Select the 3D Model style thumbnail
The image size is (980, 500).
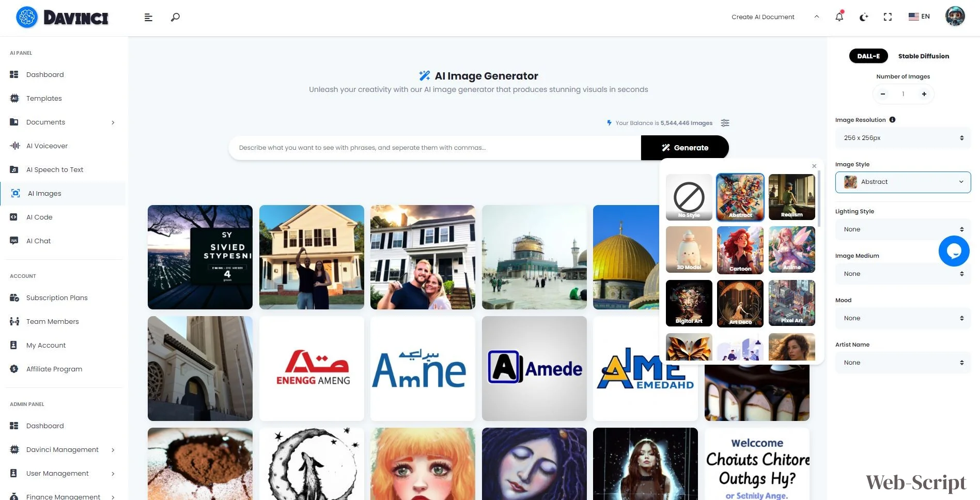pyautogui.click(x=689, y=249)
